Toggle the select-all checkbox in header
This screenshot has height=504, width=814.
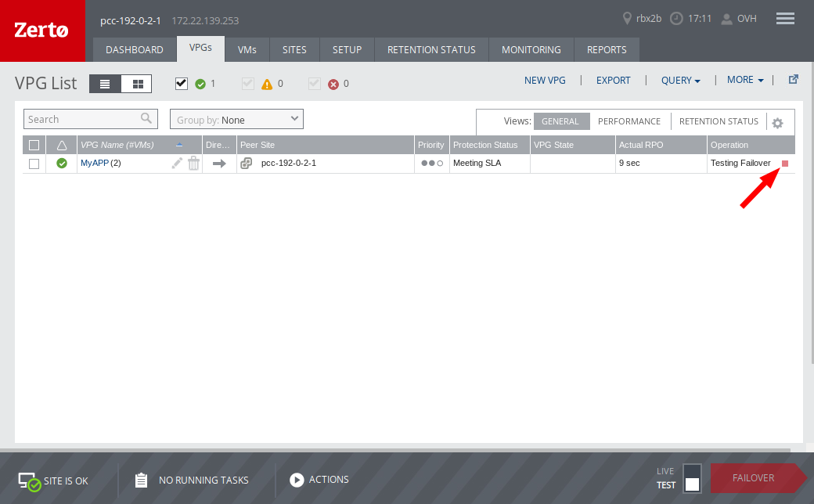pos(34,145)
